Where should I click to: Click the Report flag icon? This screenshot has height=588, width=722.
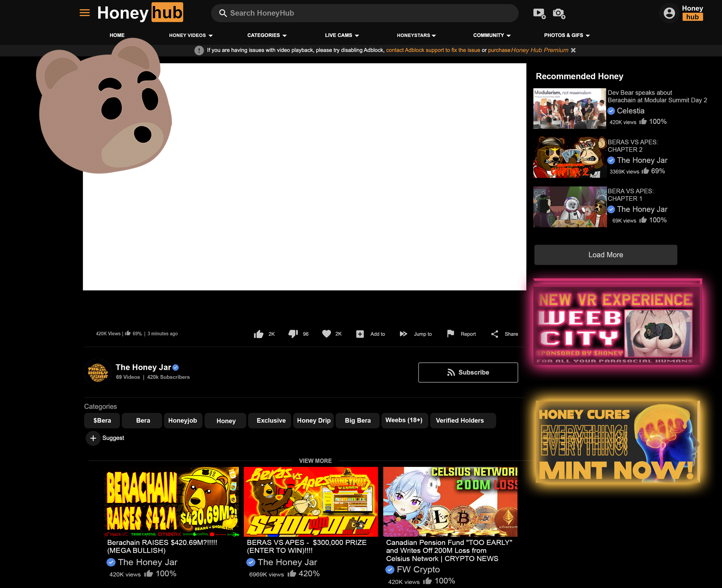[x=451, y=333]
